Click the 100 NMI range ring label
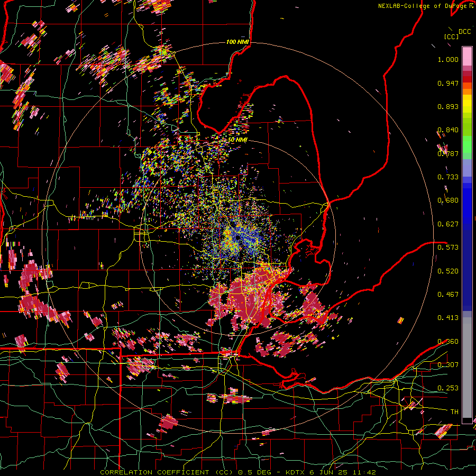 237,42
